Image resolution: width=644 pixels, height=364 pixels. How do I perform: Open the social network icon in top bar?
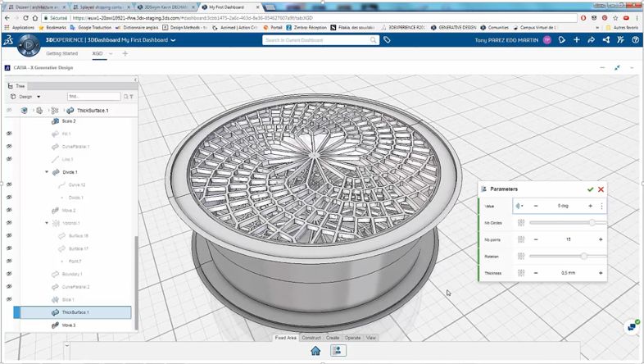(605, 40)
